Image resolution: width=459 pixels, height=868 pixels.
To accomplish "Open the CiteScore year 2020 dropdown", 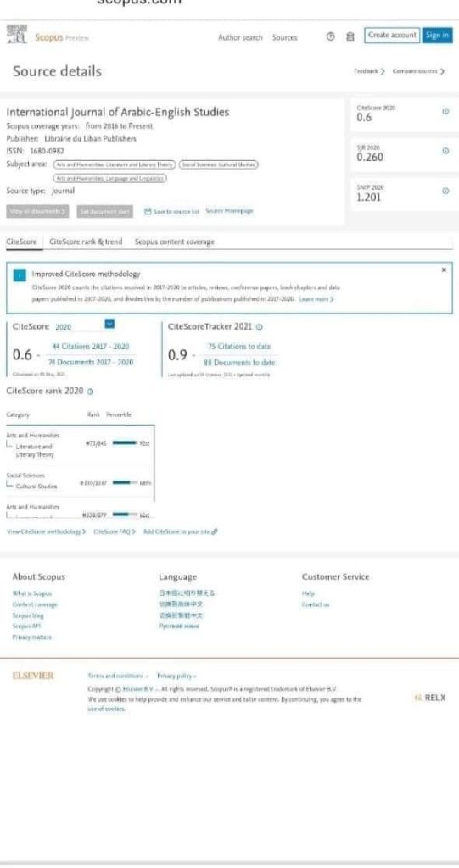I will click(109, 325).
